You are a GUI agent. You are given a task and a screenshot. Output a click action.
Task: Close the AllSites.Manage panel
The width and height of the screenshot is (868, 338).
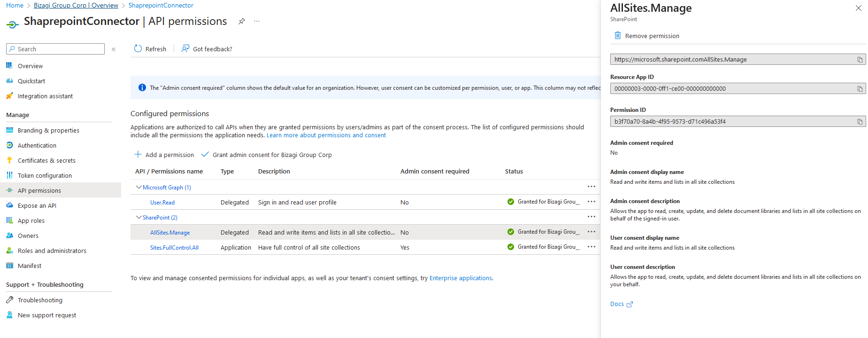859,8
